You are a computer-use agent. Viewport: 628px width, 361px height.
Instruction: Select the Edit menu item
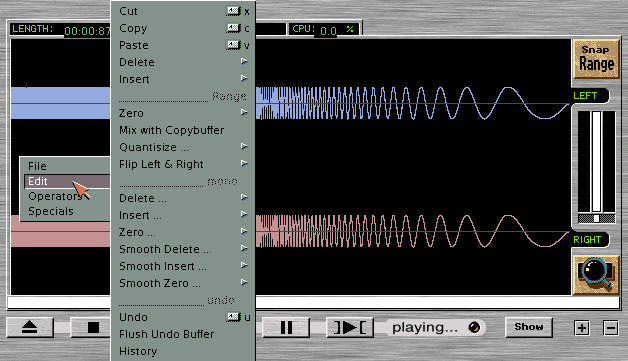66,181
